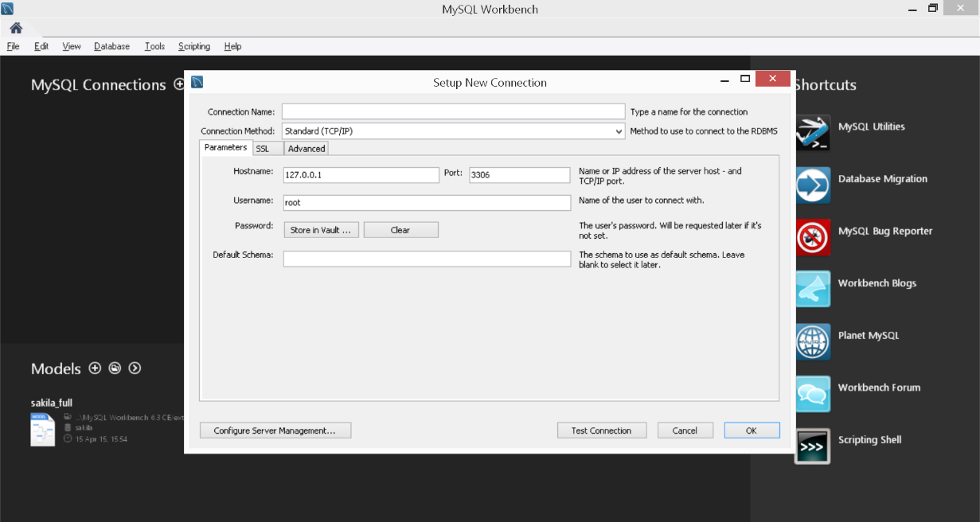
Task: Confirm the connection with OK
Action: [x=752, y=430]
